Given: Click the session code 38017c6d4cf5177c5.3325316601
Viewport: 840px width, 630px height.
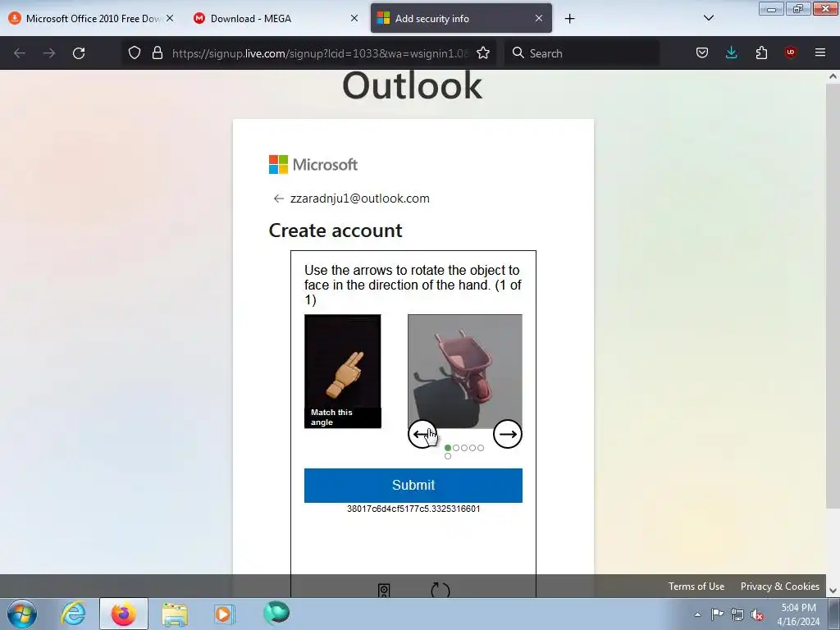Looking at the screenshot, I should point(413,509).
